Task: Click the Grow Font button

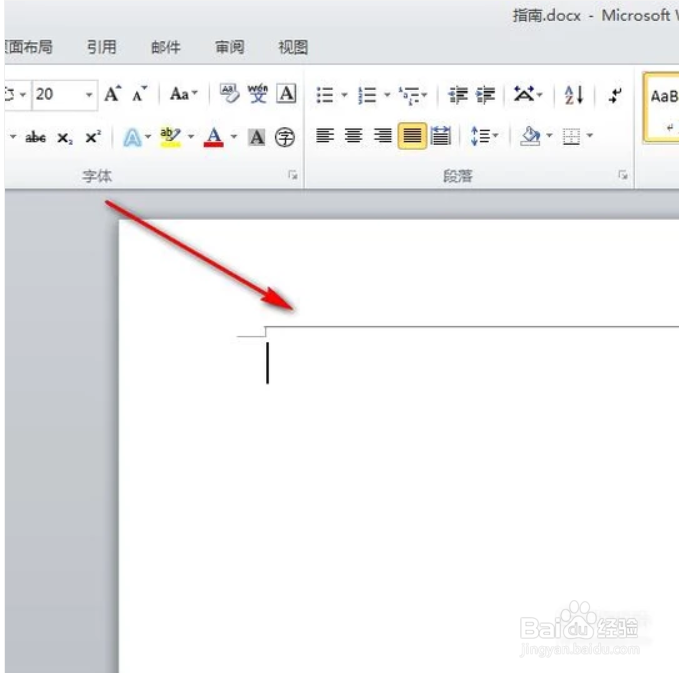Action: pos(113,94)
